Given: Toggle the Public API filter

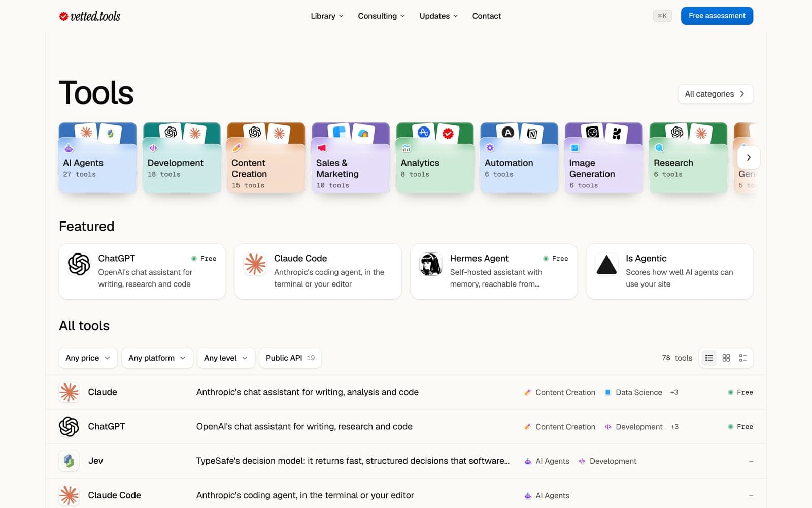Looking at the screenshot, I should [x=290, y=358].
